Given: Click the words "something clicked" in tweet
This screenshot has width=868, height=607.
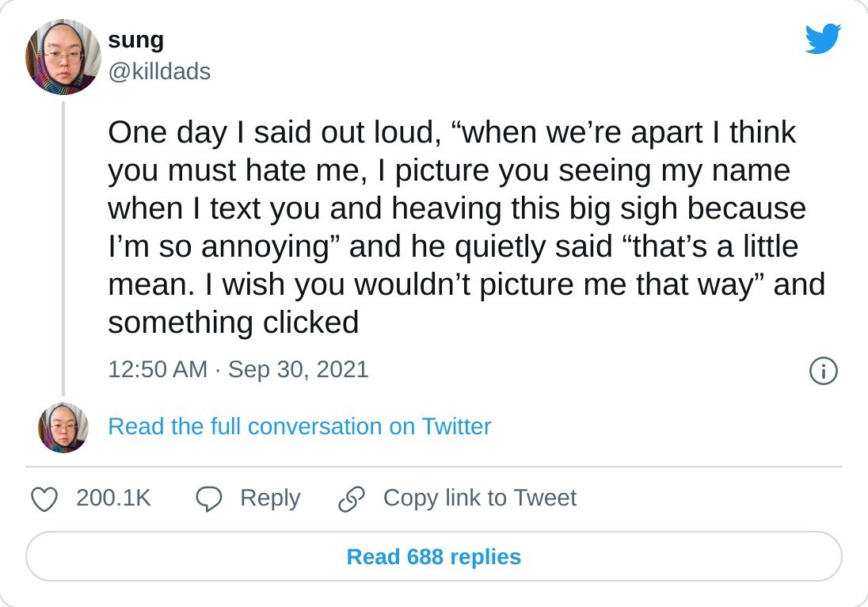Looking at the screenshot, I should click(x=233, y=323).
